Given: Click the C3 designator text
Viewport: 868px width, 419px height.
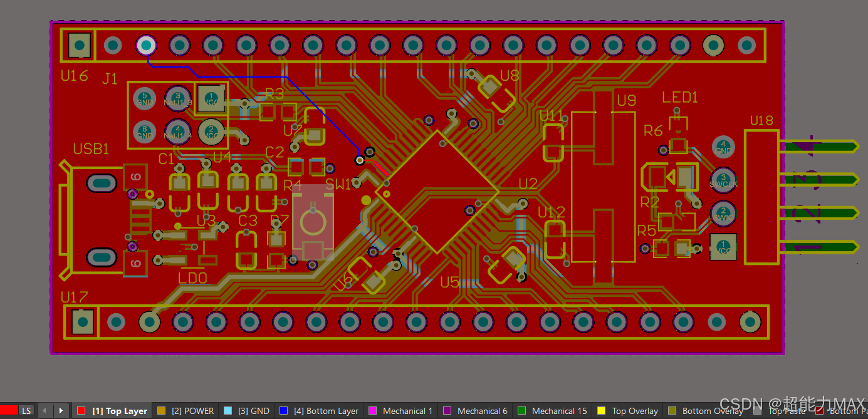Looking at the screenshot, I should 248,220.
